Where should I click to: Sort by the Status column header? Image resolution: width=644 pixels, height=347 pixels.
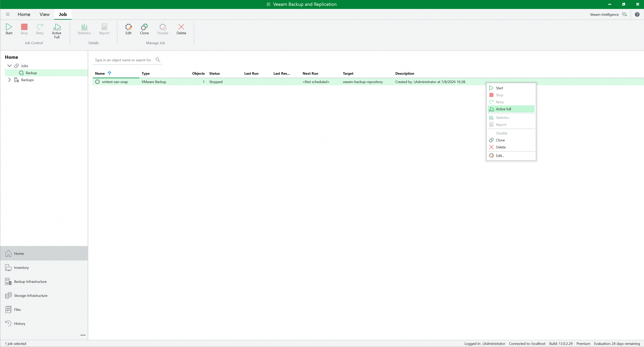[214, 73]
